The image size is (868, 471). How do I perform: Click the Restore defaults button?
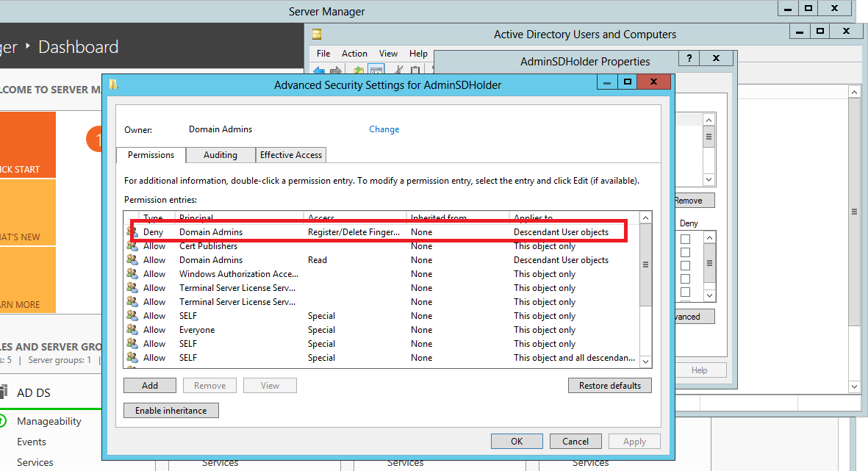click(x=609, y=385)
